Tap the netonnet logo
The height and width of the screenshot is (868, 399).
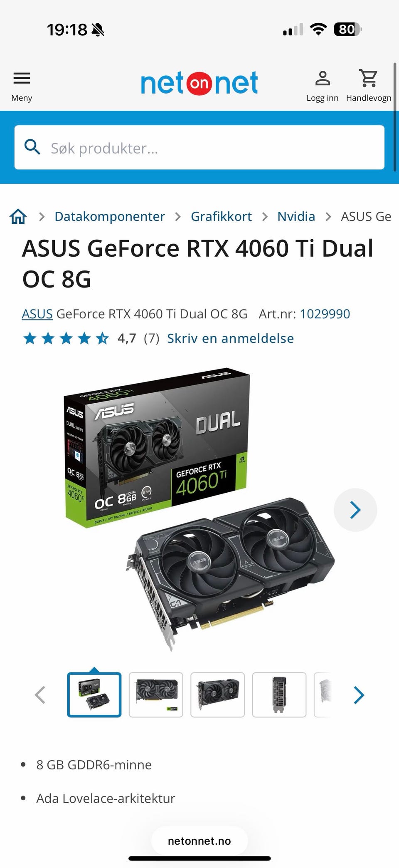199,83
